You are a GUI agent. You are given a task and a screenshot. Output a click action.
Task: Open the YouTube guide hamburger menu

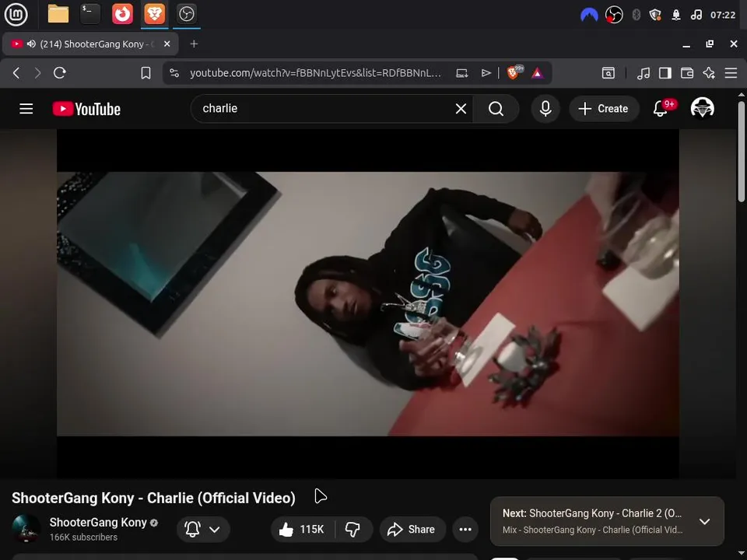coord(26,109)
